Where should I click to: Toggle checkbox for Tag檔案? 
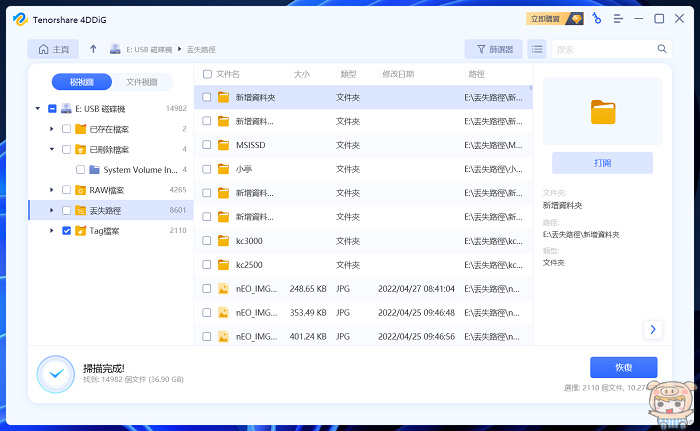point(66,231)
